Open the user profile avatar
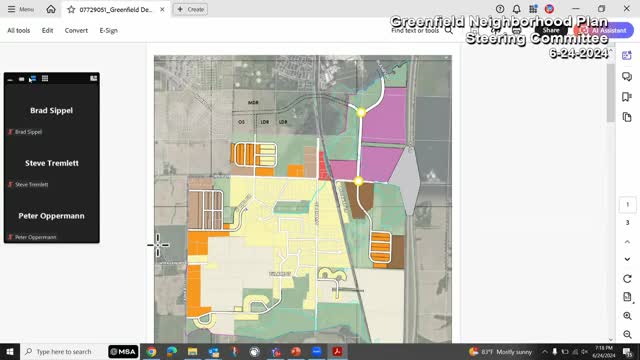 [549, 9]
